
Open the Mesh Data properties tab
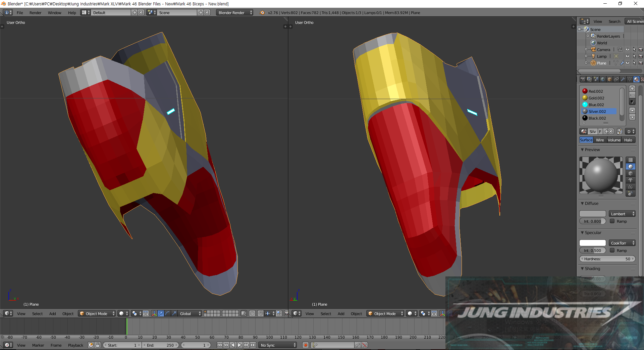click(x=630, y=79)
